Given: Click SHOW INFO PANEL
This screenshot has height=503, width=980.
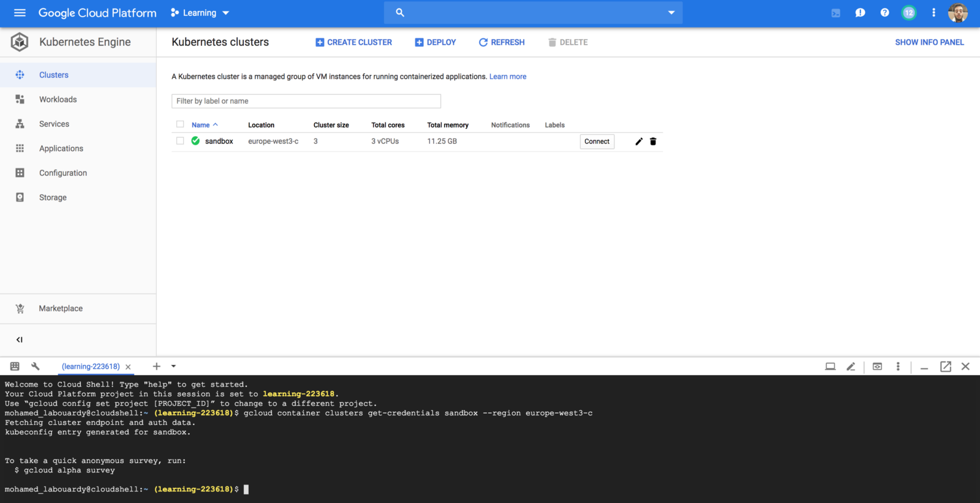Looking at the screenshot, I should tap(929, 42).
